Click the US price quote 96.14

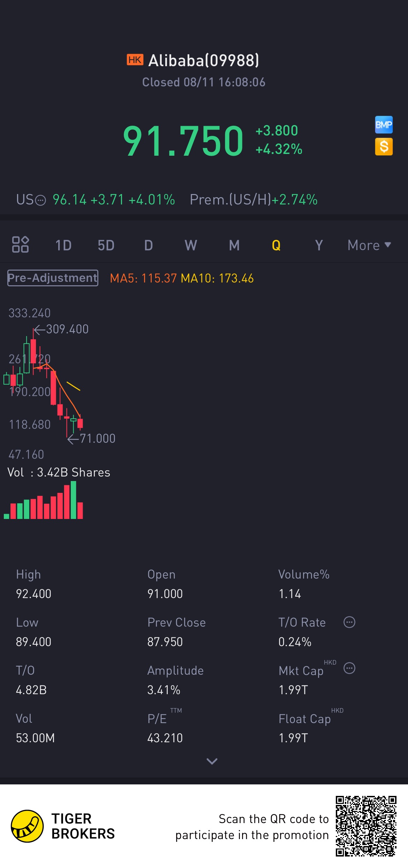pyautogui.click(x=69, y=200)
